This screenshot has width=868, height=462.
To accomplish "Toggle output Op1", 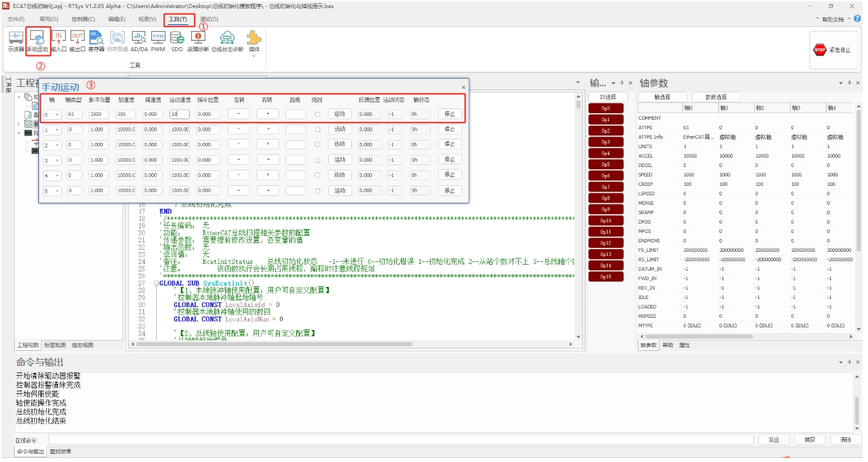I will 606,119.
